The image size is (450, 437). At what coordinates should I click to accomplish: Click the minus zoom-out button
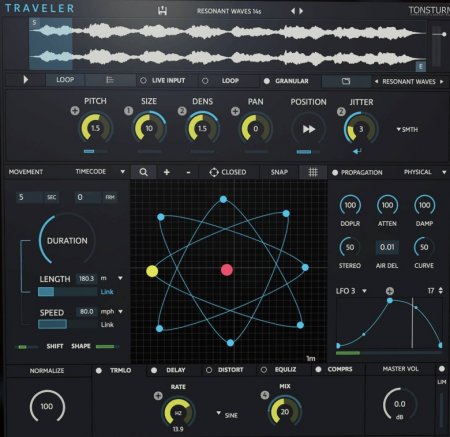coord(188,172)
